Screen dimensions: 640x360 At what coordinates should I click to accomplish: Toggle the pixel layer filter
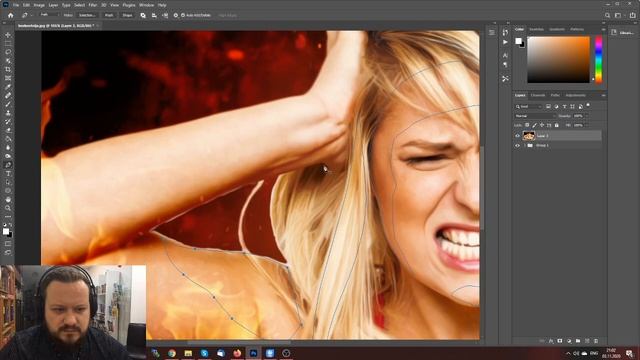click(x=548, y=107)
